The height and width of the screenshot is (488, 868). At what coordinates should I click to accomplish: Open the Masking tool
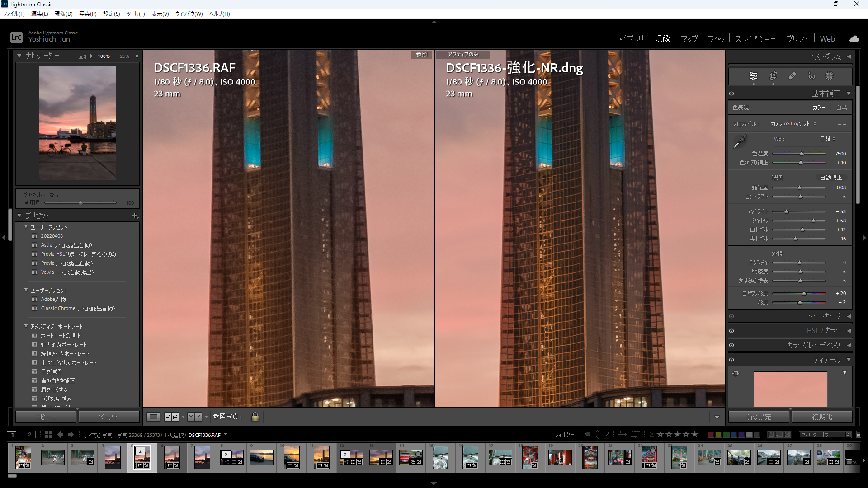click(x=830, y=76)
